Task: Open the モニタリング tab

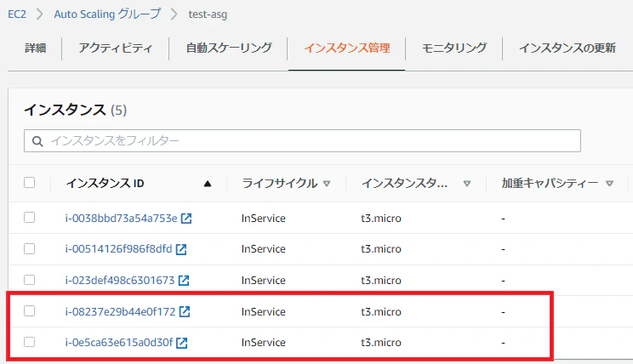Action: pyautogui.click(x=454, y=48)
